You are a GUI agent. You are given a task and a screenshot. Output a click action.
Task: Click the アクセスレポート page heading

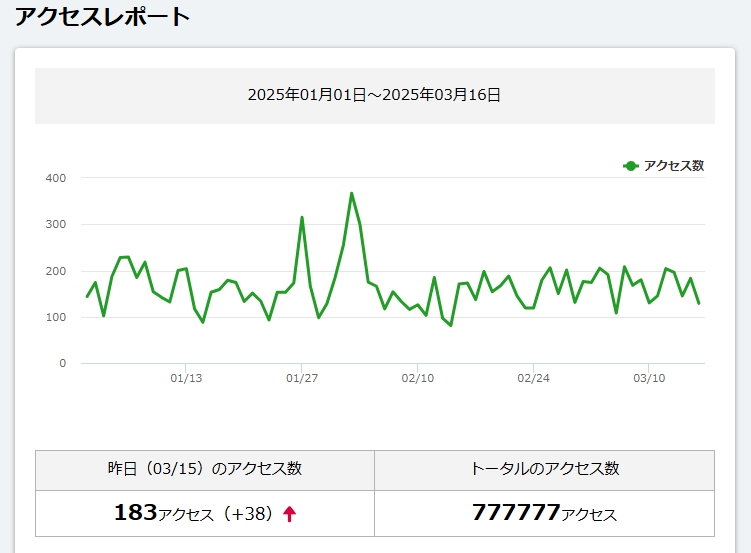[x=102, y=17]
